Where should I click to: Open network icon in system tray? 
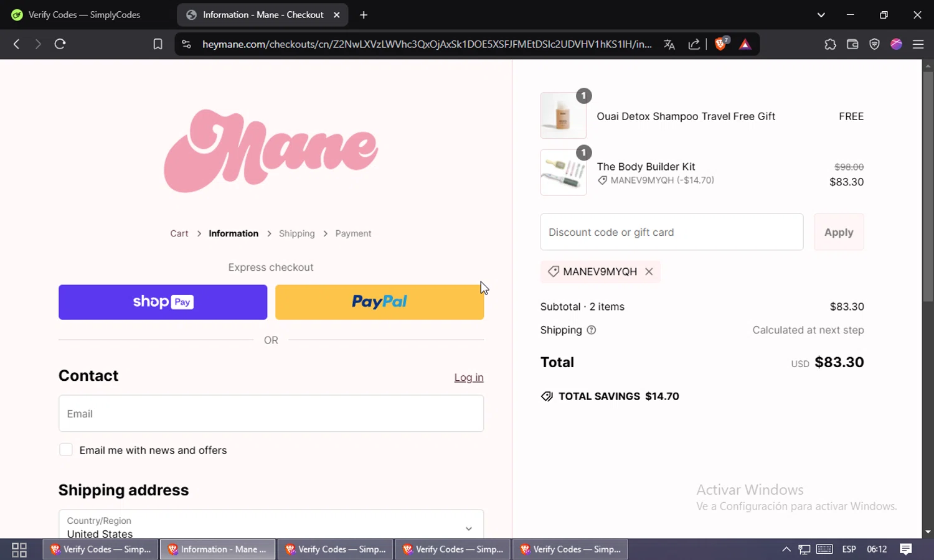[x=804, y=549]
